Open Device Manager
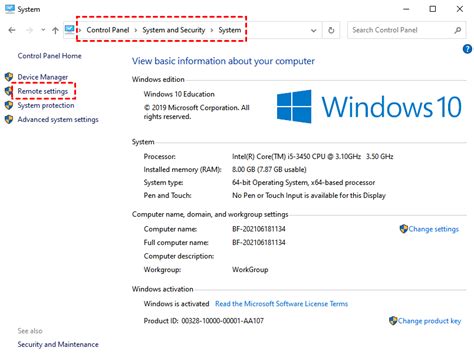The width and height of the screenshot is (474, 361). tap(43, 77)
